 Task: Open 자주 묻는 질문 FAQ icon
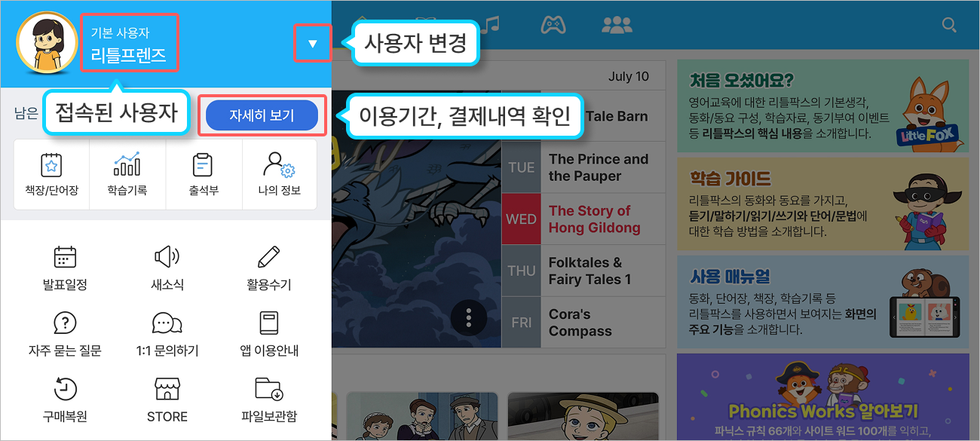click(x=65, y=323)
